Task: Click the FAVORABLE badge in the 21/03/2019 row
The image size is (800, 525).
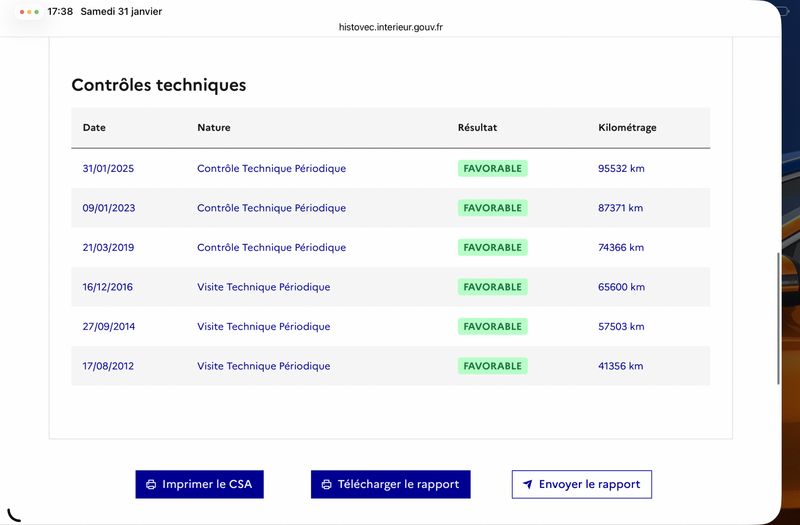Action: click(492, 248)
